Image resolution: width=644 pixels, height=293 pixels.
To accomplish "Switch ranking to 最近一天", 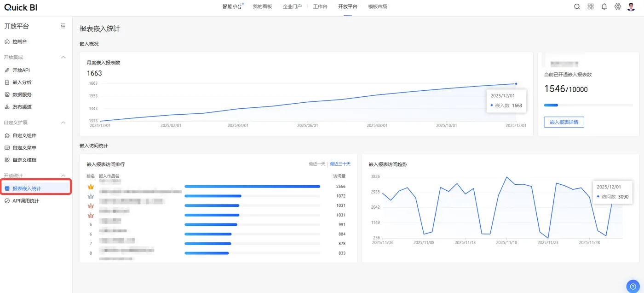I will coord(317,164).
